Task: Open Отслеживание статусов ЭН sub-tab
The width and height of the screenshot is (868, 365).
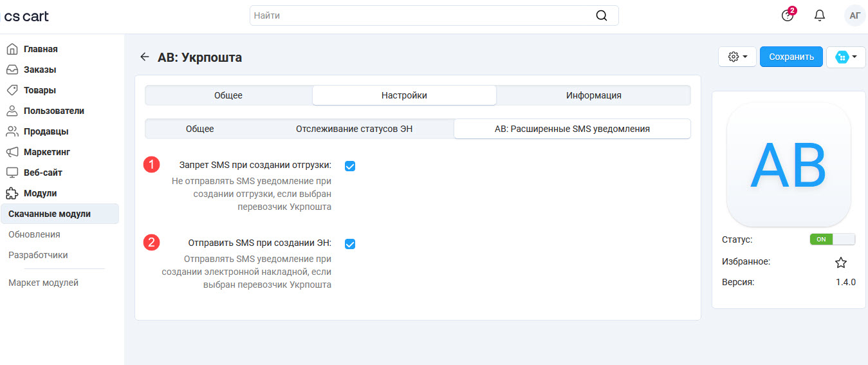Action: pyautogui.click(x=354, y=129)
